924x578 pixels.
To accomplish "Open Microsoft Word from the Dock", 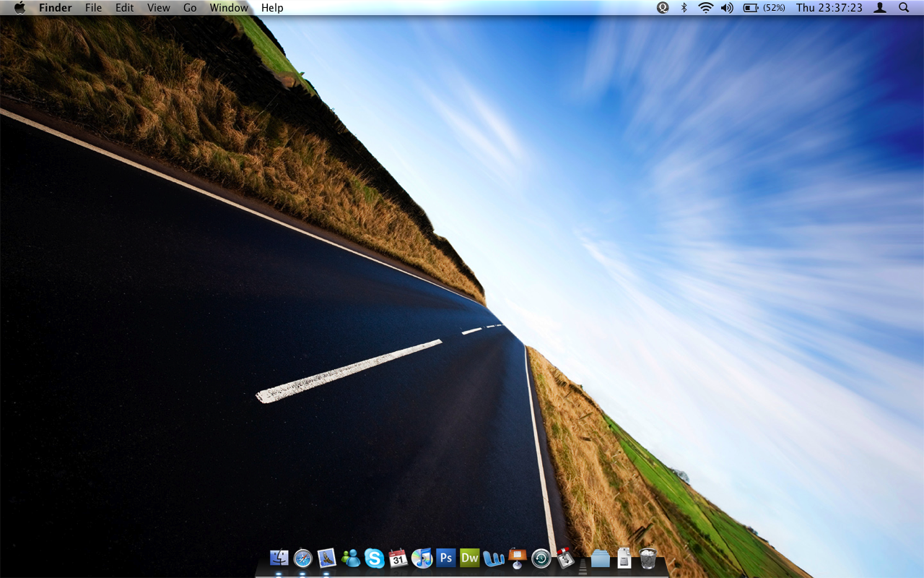I will click(494, 558).
